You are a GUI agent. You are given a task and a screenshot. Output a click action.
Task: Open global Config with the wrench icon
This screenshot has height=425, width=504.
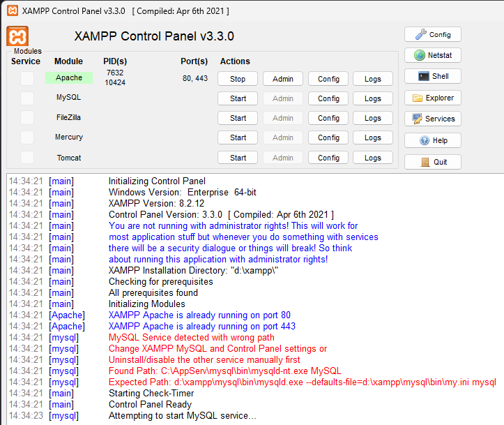point(433,34)
